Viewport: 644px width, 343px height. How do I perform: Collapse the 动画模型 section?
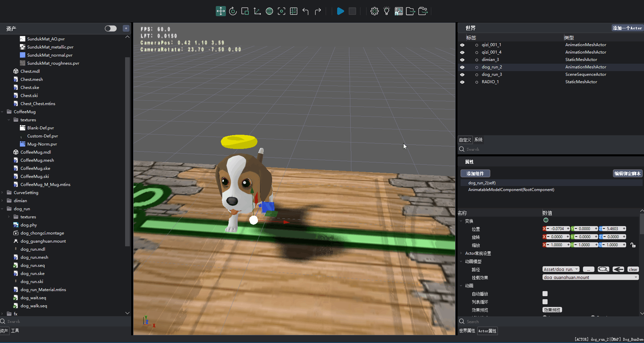point(461,261)
